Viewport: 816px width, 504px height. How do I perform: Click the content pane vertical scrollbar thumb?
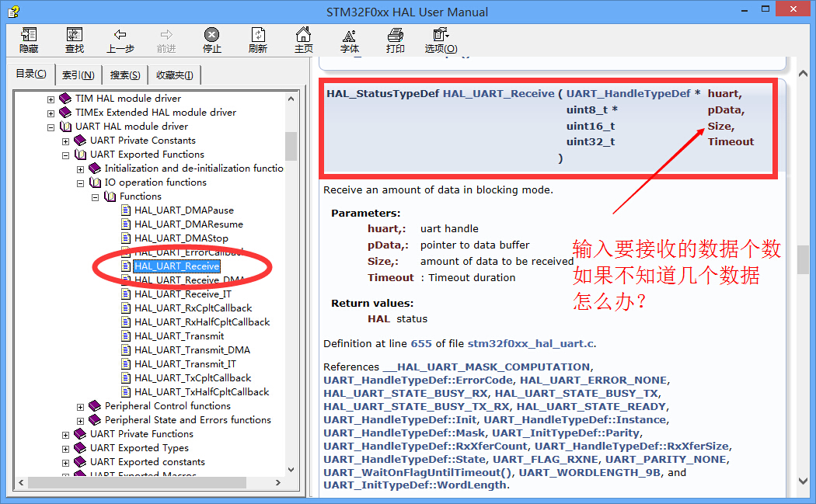click(803, 259)
